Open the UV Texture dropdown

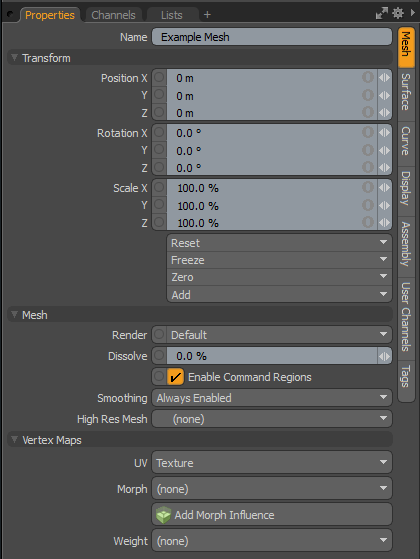272,463
